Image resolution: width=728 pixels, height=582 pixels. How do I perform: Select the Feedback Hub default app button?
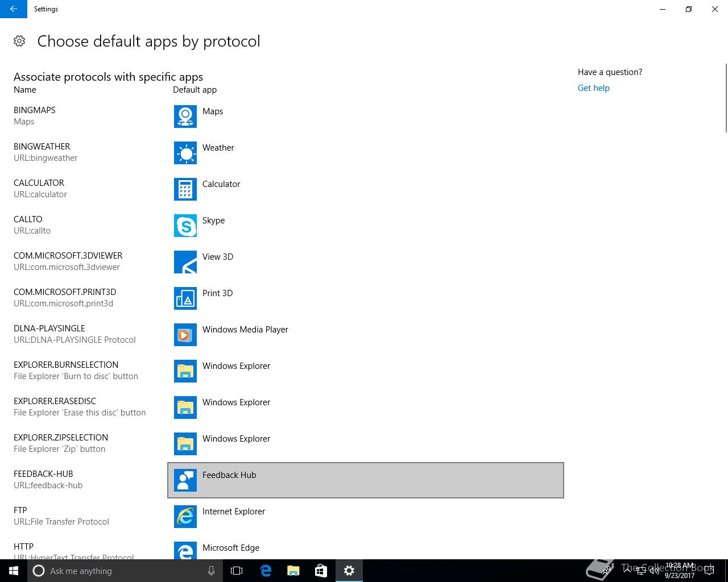tap(366, 480)
